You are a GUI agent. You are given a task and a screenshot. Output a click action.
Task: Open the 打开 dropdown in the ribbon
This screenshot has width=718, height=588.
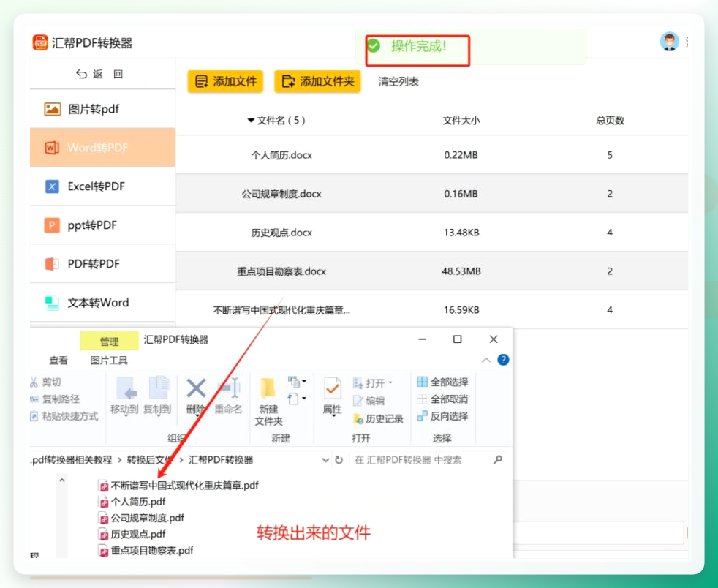pyautogui.click(x=373, y=382)
